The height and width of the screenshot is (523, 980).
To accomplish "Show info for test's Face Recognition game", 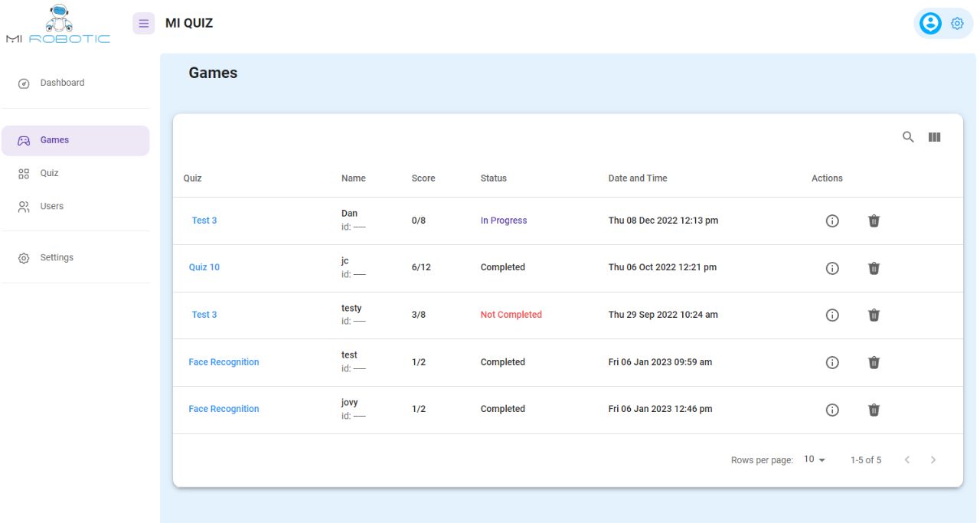I will coord(832,362).
